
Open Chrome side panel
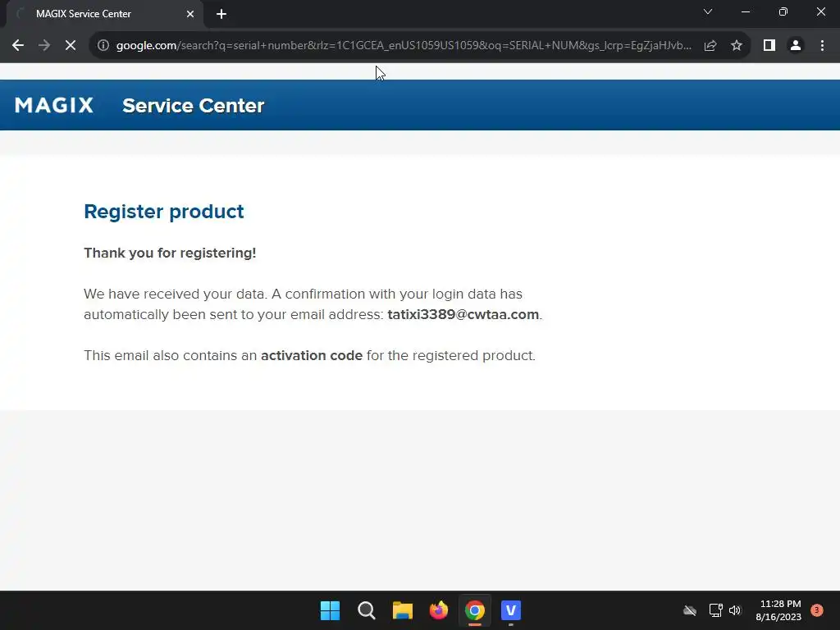(x=769, y=46)
